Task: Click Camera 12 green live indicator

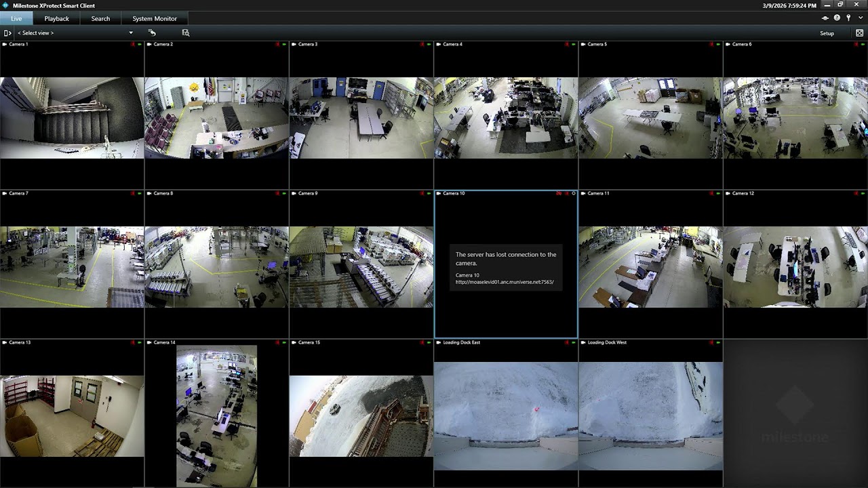Action: pyautogui.click(x=863, y=193)
